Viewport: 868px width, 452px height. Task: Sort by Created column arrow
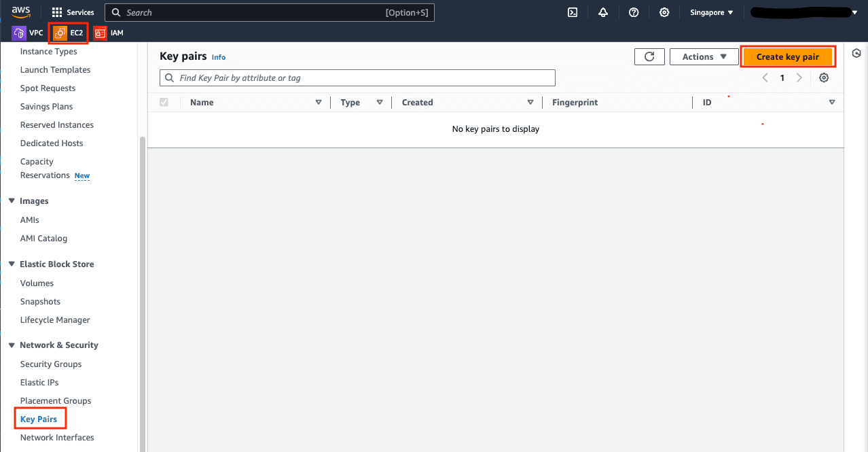[530, 103]
